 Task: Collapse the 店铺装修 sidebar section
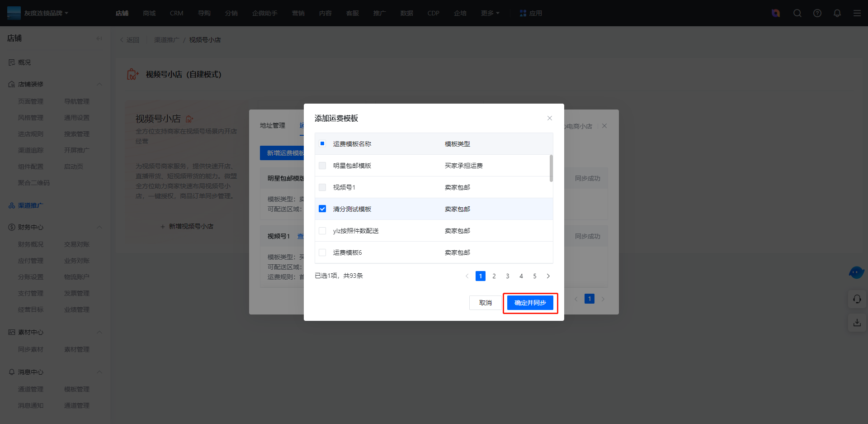pyautogui.click(x=99, y=84)
